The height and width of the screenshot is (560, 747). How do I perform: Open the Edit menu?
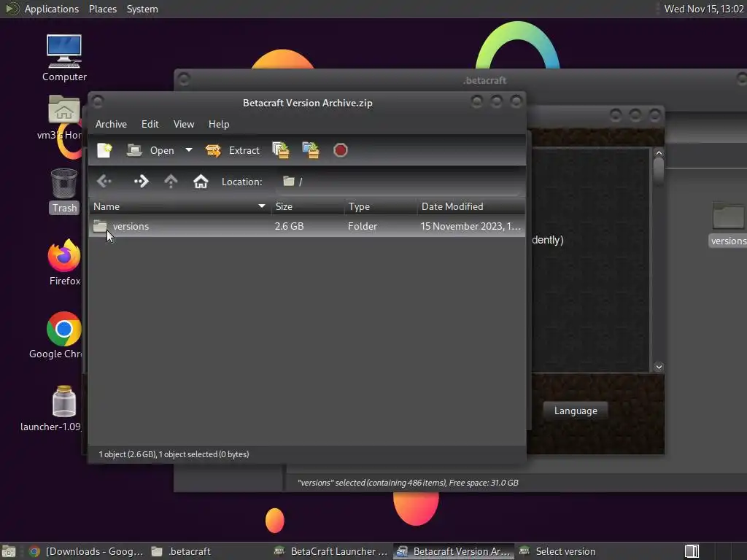pyautogui.click(x=150, y=124)
